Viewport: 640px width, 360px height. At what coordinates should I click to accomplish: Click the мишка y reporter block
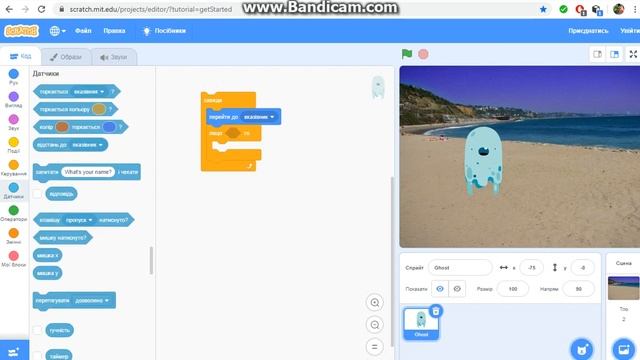tap(48, 273)
